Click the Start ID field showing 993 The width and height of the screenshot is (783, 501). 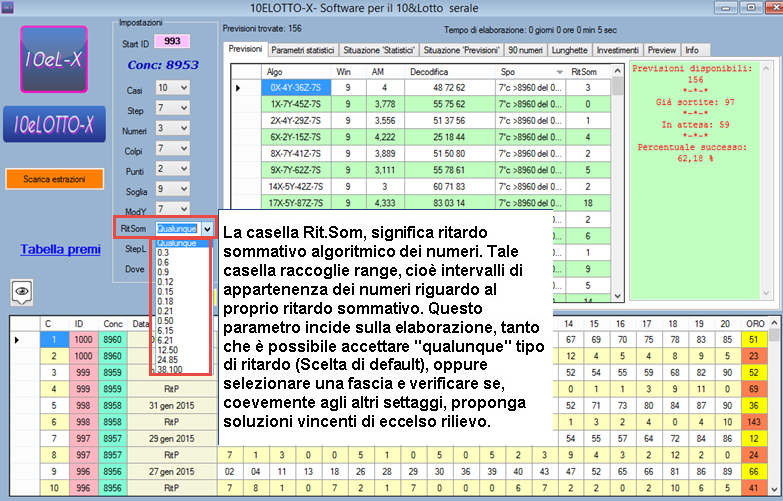pos(172,41)
